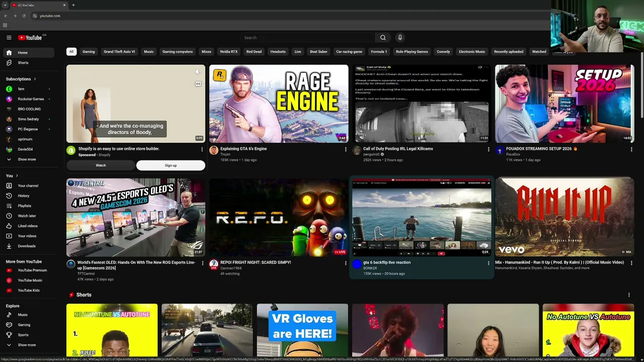Select the Formula 1 filter chip
Screen dimensions: 644x362
[379, 52]
